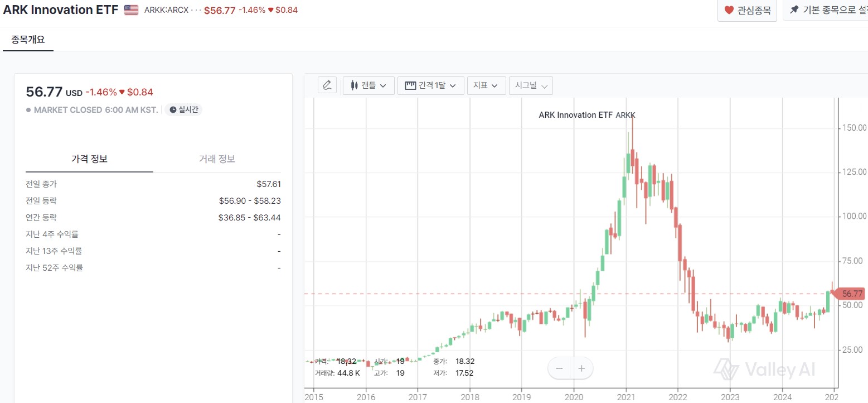
Task: Click the 150.00 price axis label
Action: (x=853, y=128)
